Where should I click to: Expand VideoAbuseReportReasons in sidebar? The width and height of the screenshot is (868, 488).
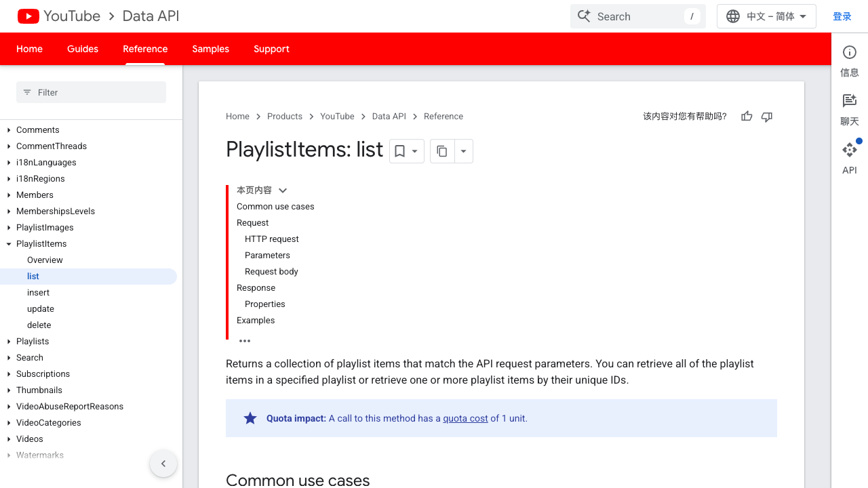coord(9,407)
